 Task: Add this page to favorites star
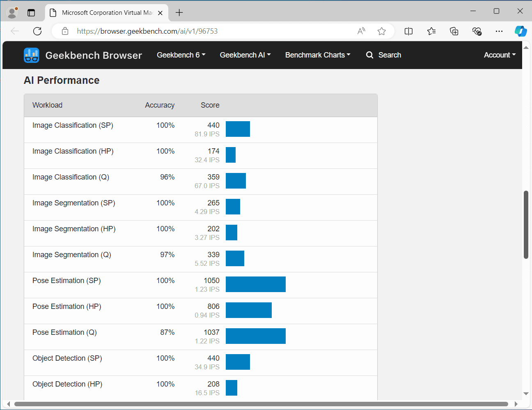pyautogui.click(x=382, y=31)
